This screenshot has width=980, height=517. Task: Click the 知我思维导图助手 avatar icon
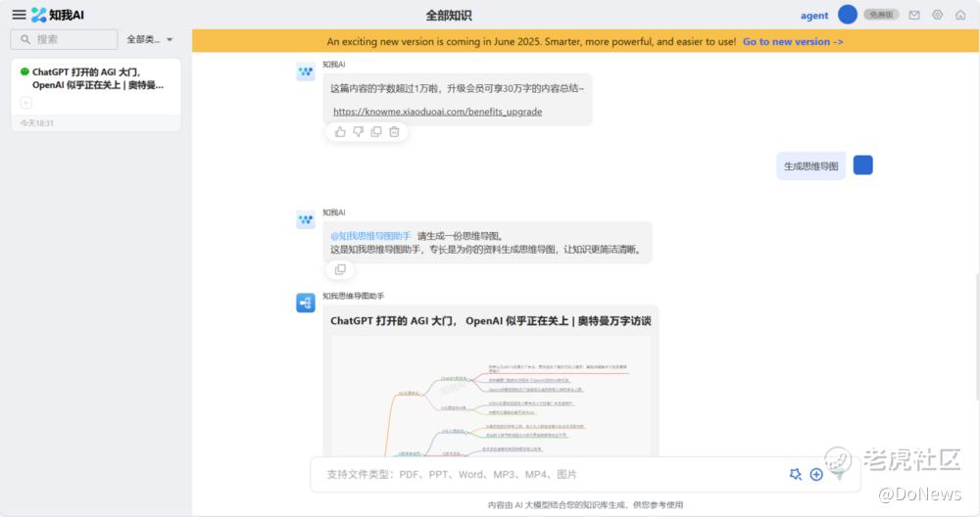(306, 303)
